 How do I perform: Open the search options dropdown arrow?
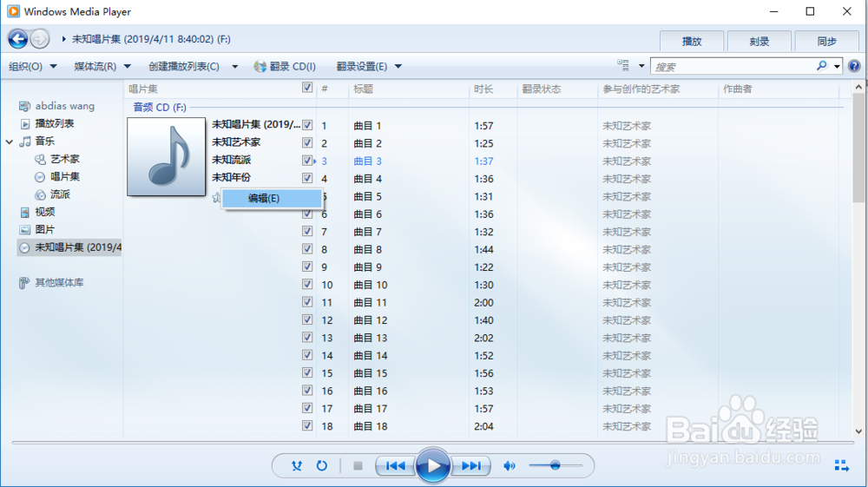pos(837,66)
